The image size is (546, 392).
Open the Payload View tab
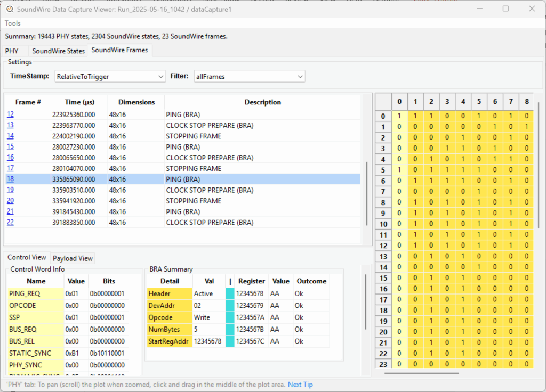pos(73,258)
